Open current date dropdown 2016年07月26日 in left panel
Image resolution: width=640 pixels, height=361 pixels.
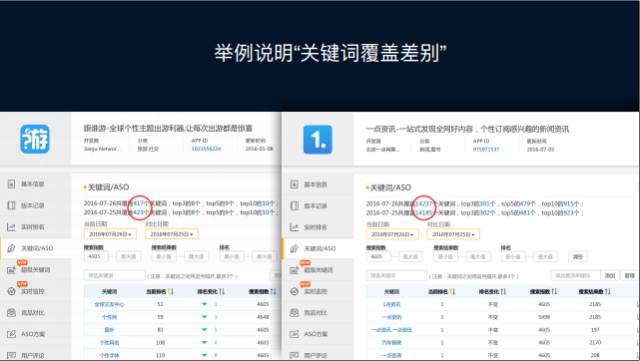110,234
